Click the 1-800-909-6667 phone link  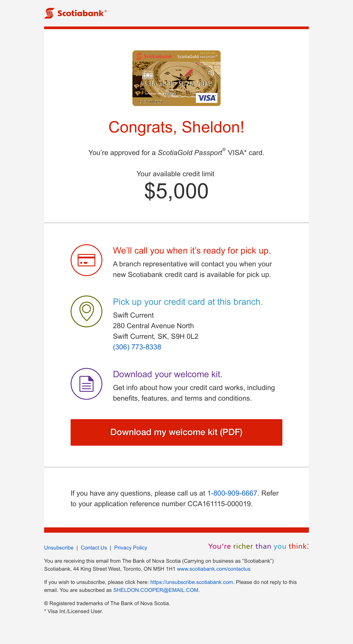click(x=232, y=493)
